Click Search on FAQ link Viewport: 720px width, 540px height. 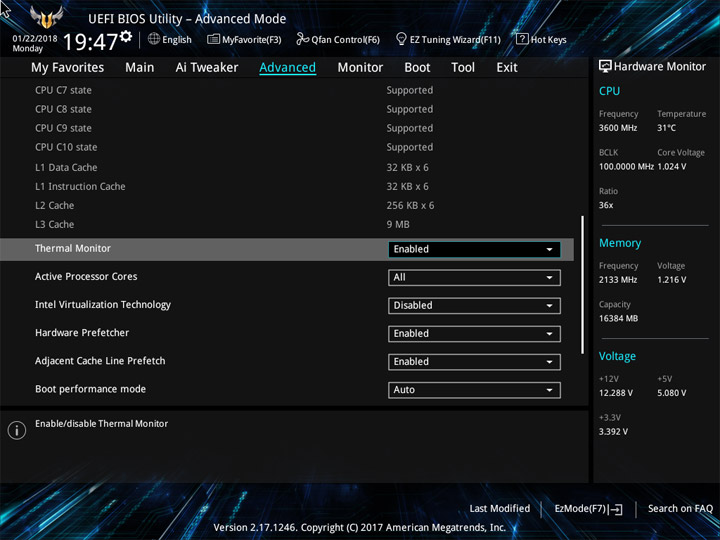coord(680,509)
